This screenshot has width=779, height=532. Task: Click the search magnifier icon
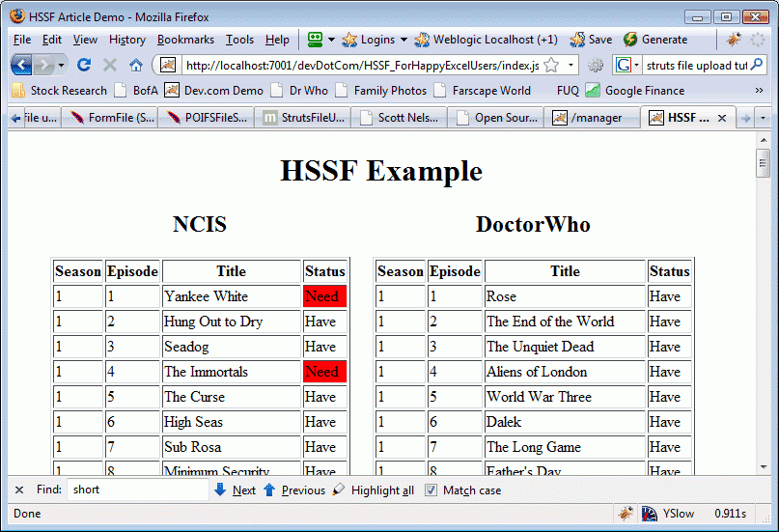(x=757, y=65)
